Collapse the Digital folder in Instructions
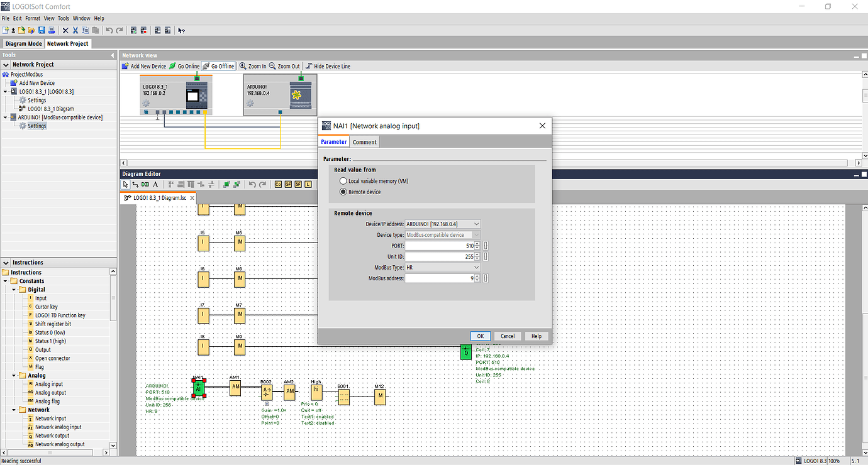Screen dimensions: 868x465 pyautogui.click(x=13, y=289)
